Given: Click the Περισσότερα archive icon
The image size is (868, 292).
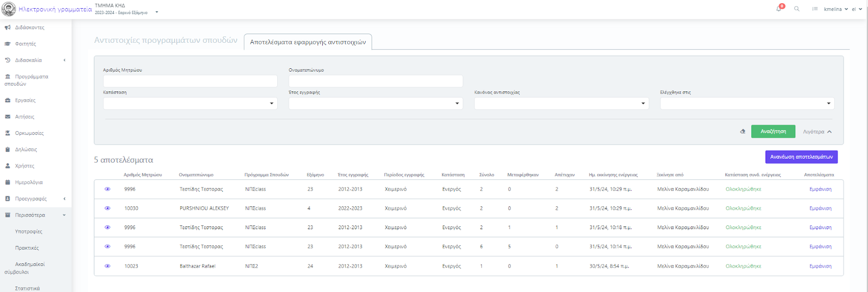Looking at the screenshot, I should (8, 215).
